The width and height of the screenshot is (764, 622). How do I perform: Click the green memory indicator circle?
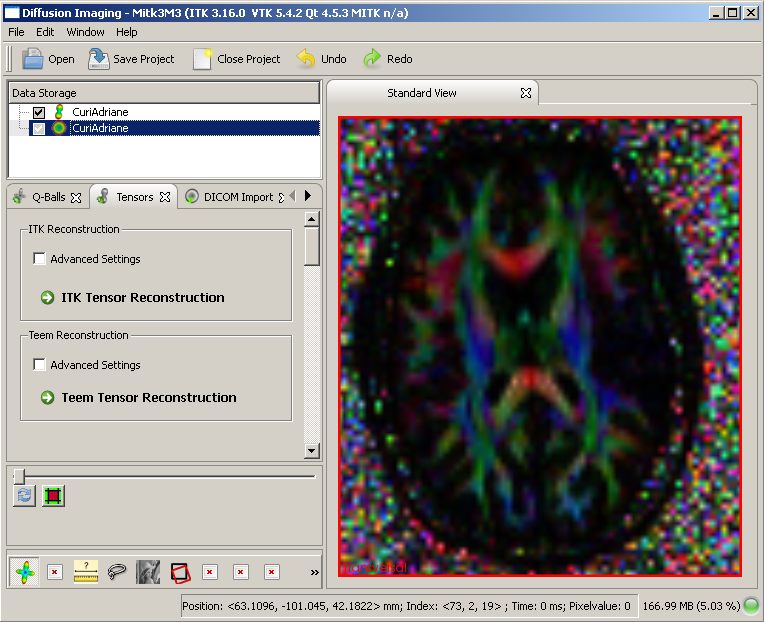751,606
